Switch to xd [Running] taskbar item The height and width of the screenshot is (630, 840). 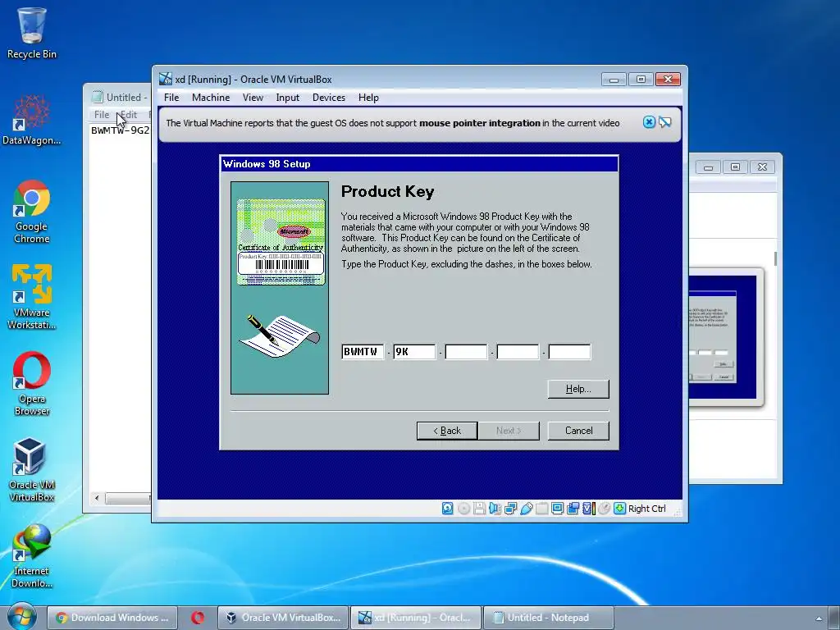click(x=416, y=618)
